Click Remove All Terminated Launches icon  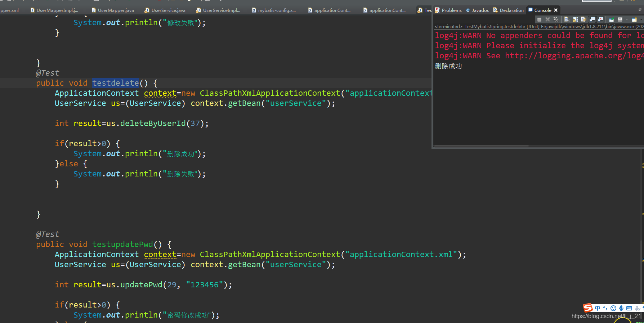[556, 19]
